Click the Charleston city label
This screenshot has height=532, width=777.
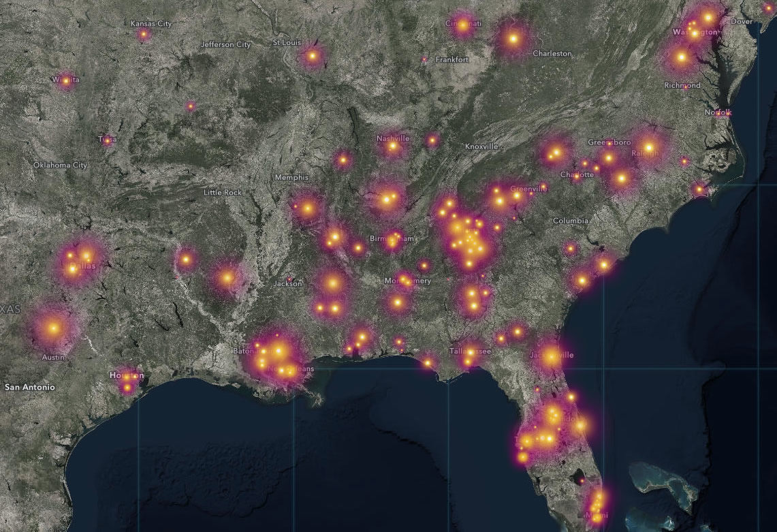click(552, 53)
